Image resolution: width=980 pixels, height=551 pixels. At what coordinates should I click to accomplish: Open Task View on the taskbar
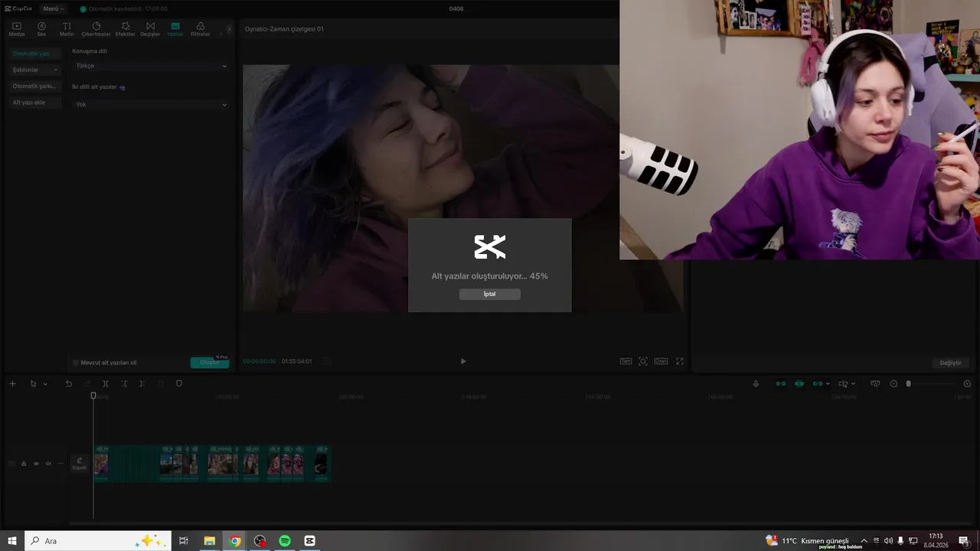(184, 541)
